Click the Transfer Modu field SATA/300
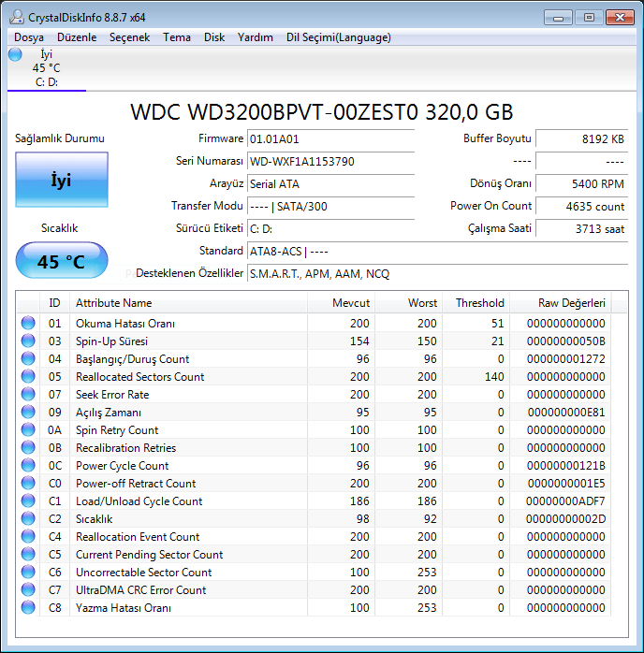 pos(330,206)
